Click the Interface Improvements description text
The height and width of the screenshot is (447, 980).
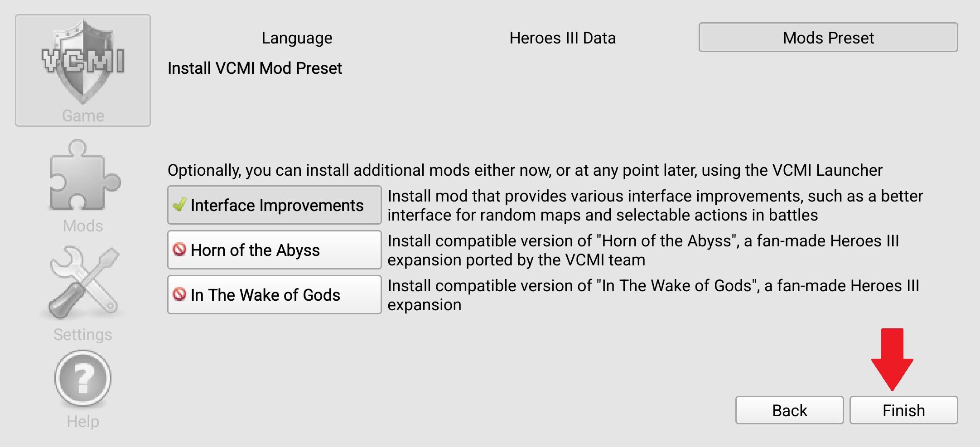point(654,205)
